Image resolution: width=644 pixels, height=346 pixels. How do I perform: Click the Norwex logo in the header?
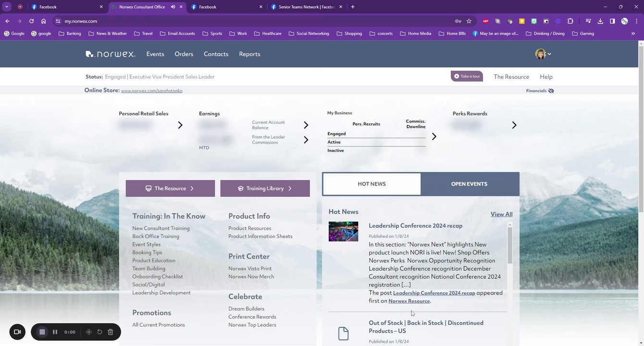[110, 54]
